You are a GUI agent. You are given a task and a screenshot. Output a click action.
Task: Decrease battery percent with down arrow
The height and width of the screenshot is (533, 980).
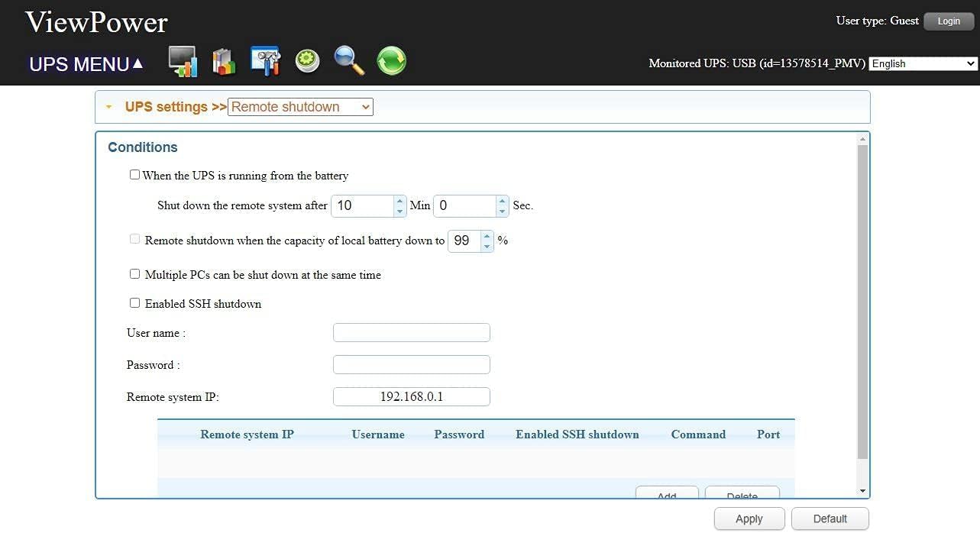point(487,246)
